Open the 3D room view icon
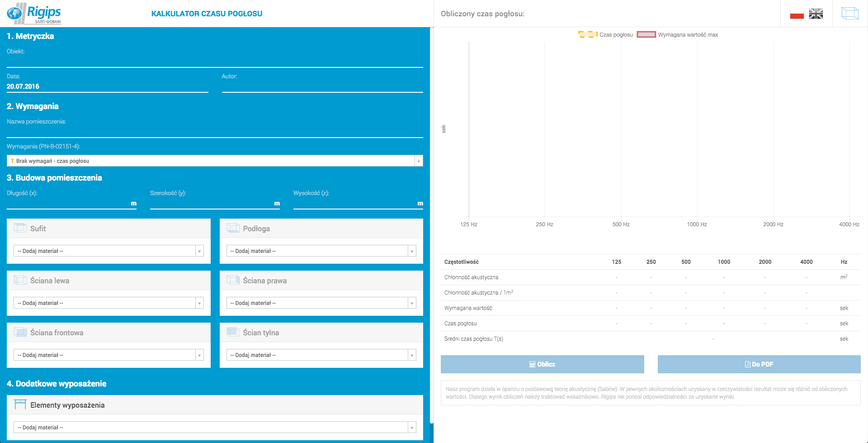The width and height of the screenshot is (868, 443). (850, 14)
